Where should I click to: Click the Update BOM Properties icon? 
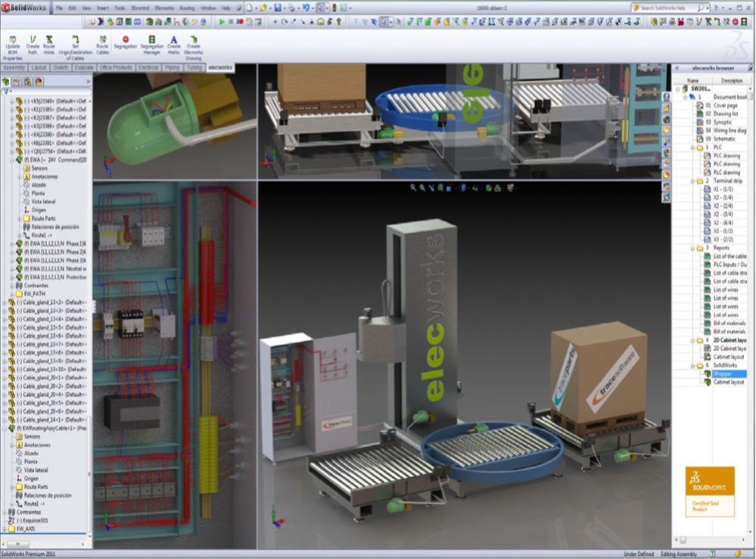(13, 39)
